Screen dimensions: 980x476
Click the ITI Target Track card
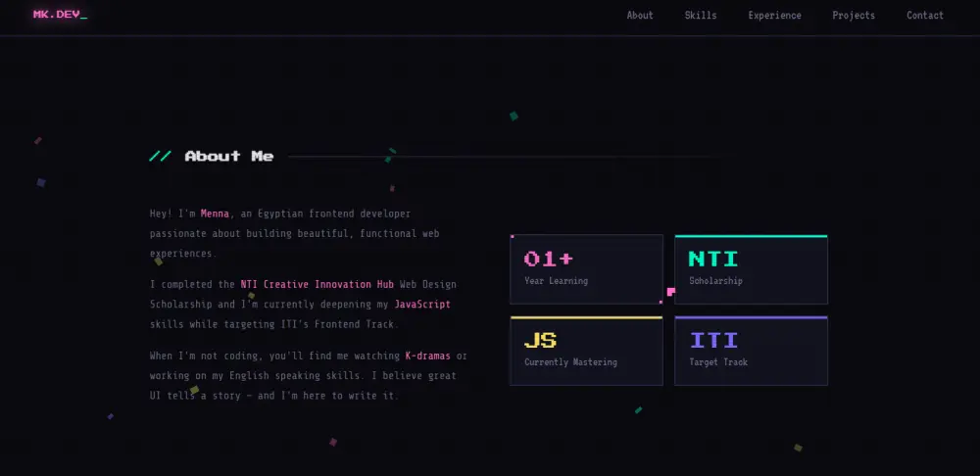point(752,351)
